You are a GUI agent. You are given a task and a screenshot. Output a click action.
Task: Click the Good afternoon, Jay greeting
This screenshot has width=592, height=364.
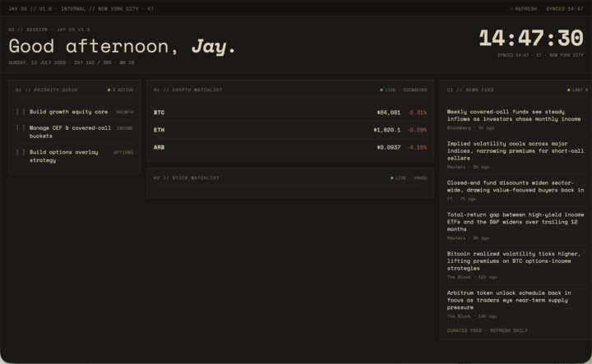pos(122,46)
